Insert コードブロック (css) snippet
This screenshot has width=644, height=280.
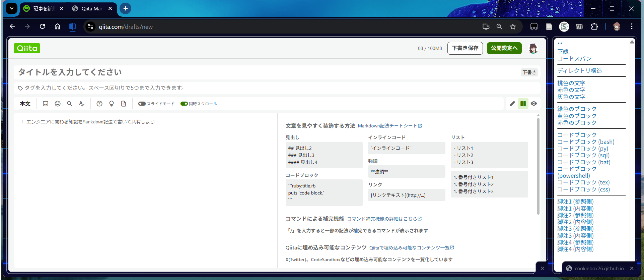pyautogui.click(x=583, y=189)
